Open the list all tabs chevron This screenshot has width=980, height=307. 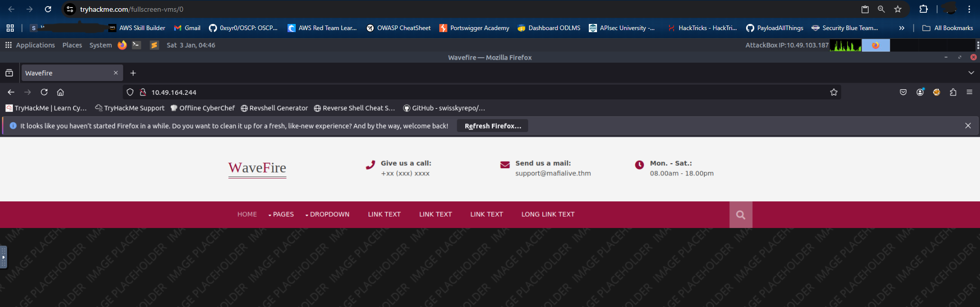click(x=971, y=73)
